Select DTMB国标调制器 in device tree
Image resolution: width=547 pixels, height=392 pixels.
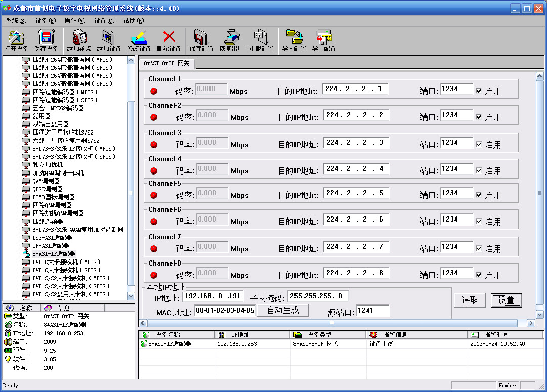point(53,197)
